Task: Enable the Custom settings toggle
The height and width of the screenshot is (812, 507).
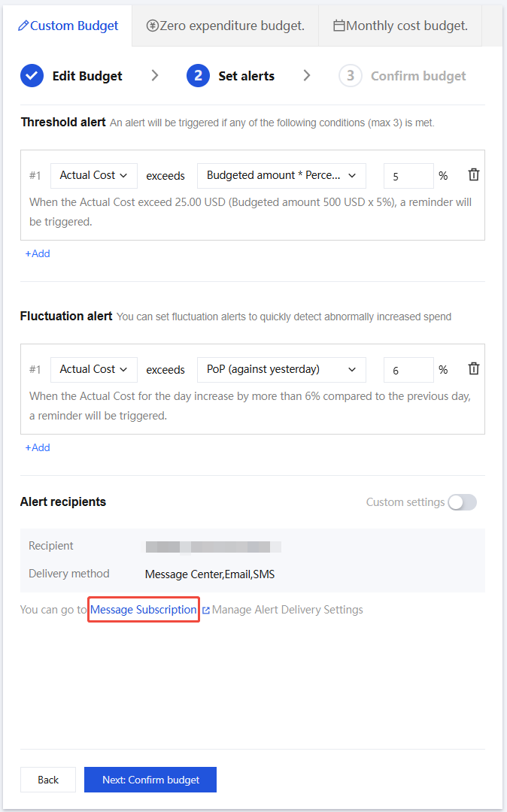Action: (x=462, y=502)
